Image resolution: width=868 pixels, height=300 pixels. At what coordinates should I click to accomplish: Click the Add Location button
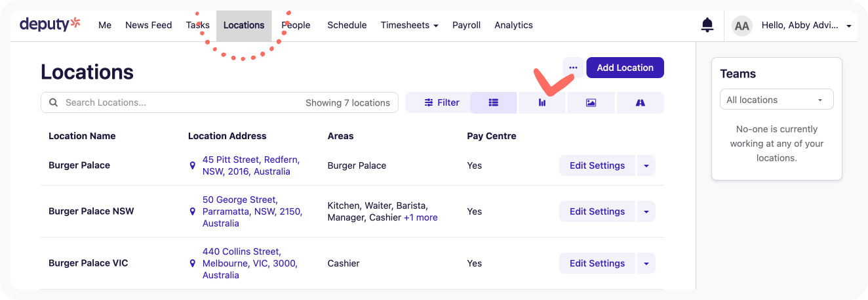(x=625, y=68)
